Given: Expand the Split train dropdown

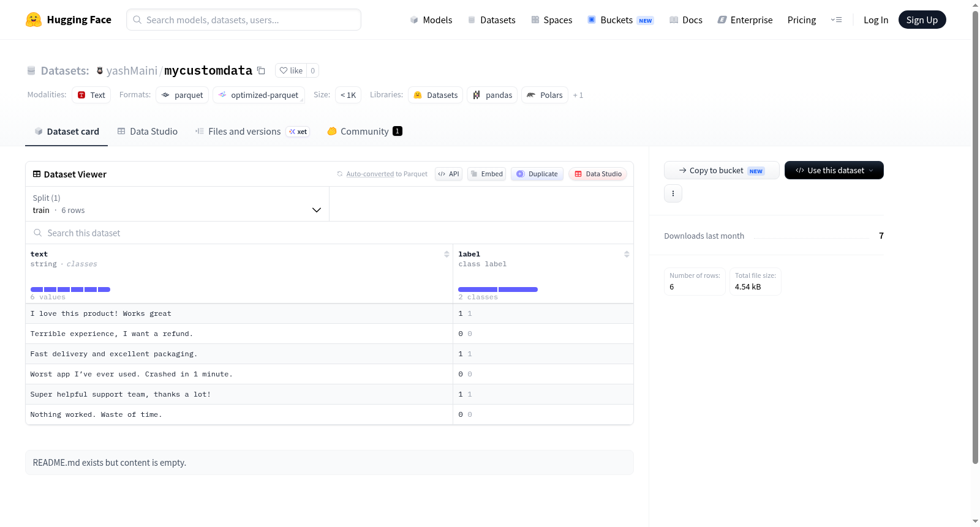Looking at the screenshot, I should coord(178,204).
